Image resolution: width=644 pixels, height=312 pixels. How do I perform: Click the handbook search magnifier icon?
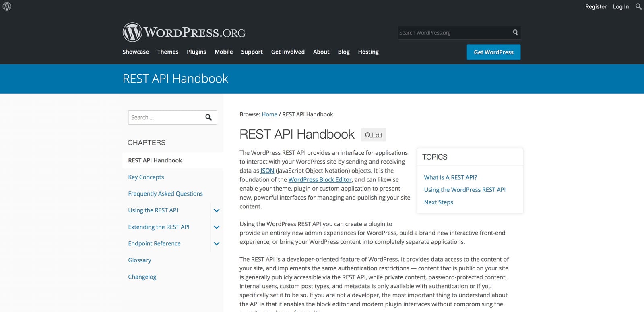point(208,117)
